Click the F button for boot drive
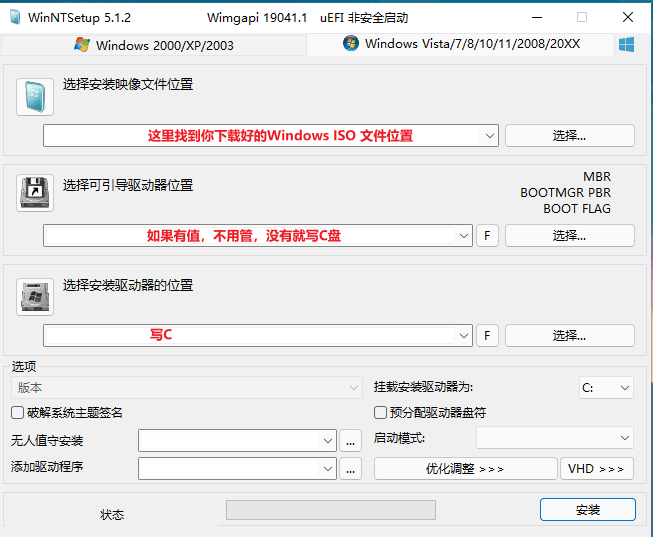The width and height of the screenshot is (653, 537). coord(487,236)
